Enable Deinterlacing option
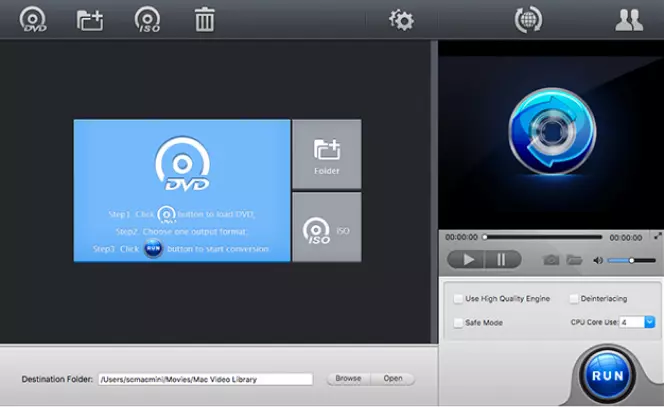This screenshot has height=407, width=664. [574, 299]
